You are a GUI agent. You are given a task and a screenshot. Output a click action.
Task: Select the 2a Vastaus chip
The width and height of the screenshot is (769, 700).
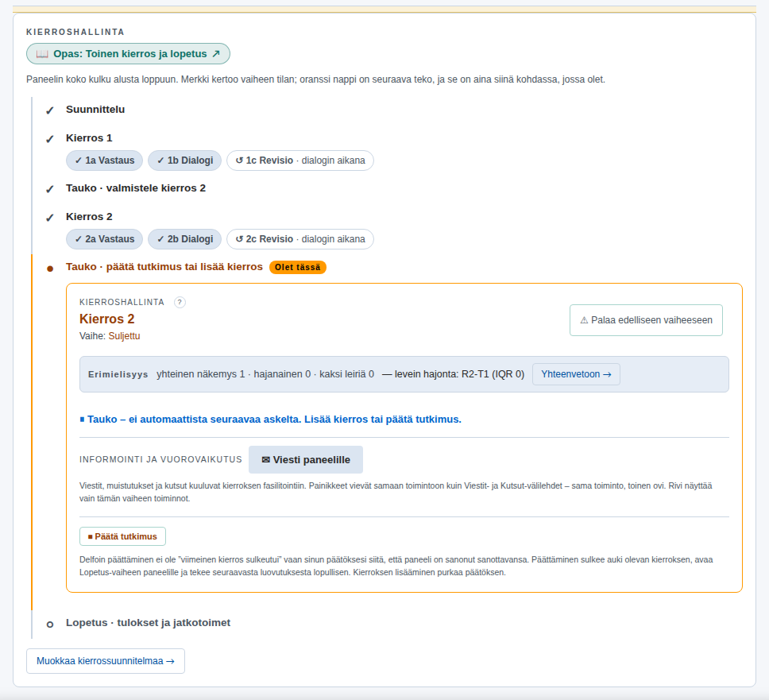pos(104,239)
